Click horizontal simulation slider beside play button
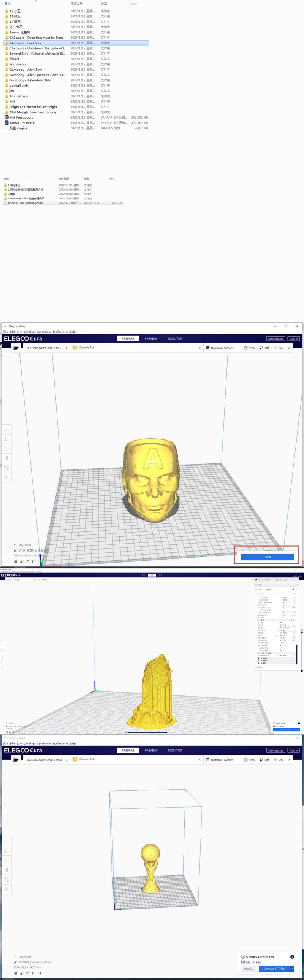This screenshot has width=304, height=980. (147, 732)
